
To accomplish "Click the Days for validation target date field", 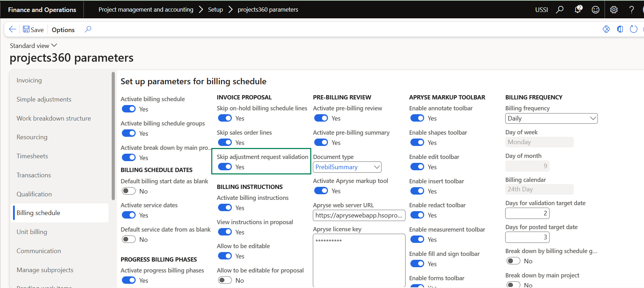I will tap(527, 213).
